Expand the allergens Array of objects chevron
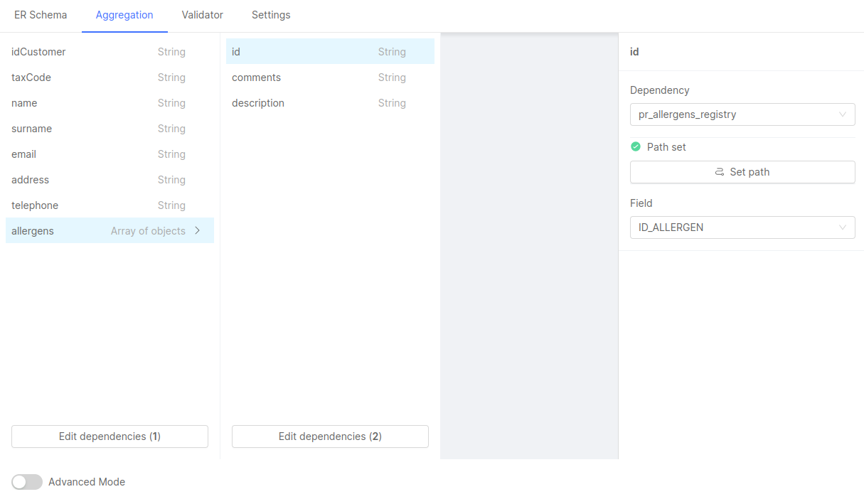 pyautogui.click(x=198, y=230)
